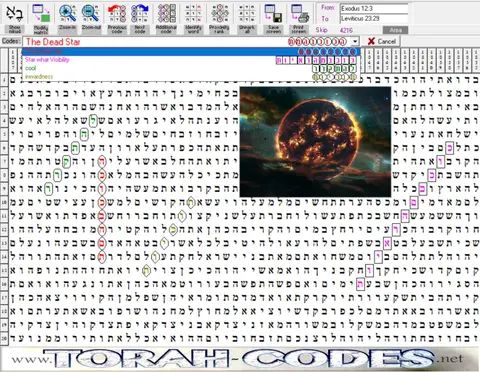480x372 pixels.
Task: Click the To field 'Leviticus 23:29'
Action: [374, 18]
